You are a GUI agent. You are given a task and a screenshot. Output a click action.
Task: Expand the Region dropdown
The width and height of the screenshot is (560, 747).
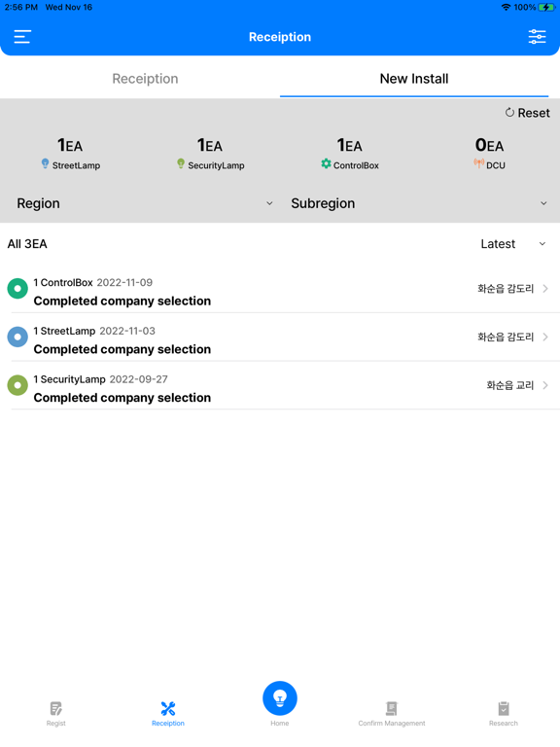pyautogui.click(x=144, y=203)
